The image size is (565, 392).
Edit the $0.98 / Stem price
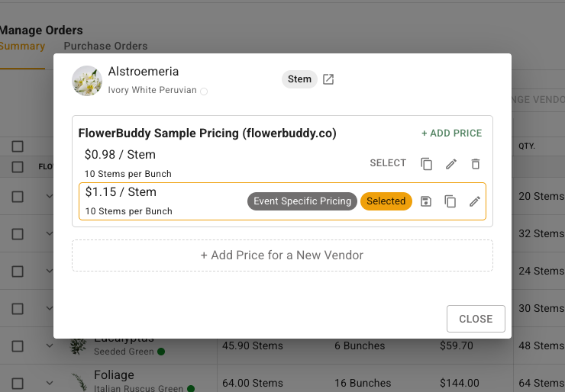[x=451, y=164]
